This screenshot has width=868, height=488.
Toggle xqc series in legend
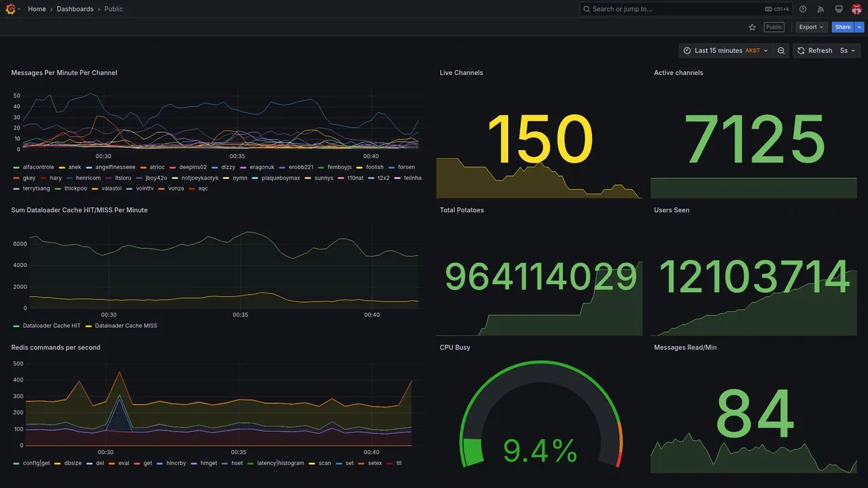[203, 188]
